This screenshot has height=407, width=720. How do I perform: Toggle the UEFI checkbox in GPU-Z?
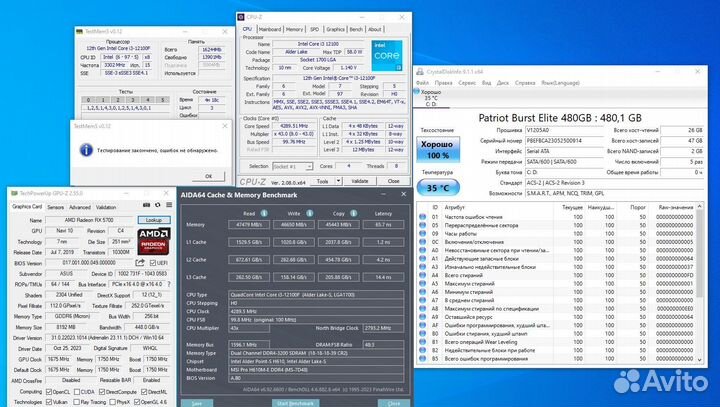click(x=152, y=263)
